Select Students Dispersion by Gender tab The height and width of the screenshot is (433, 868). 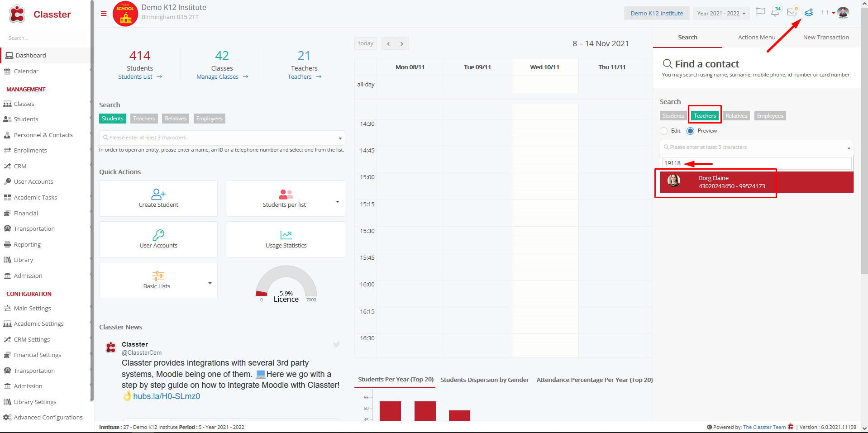pyautogui.click(x=484, y=380)
